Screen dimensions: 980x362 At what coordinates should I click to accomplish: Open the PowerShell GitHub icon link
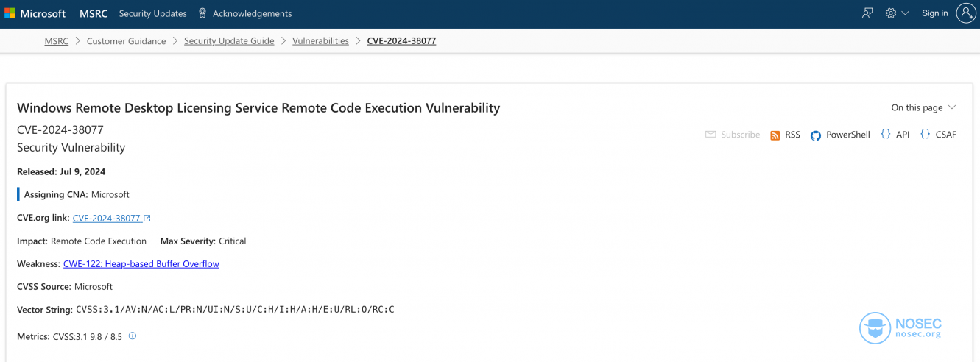point(816,135)
